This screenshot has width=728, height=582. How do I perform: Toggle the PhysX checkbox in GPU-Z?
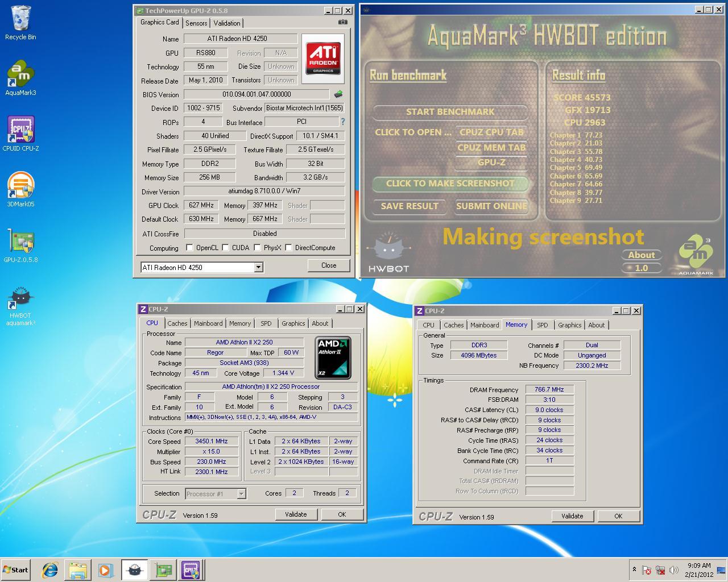point(257,247)
